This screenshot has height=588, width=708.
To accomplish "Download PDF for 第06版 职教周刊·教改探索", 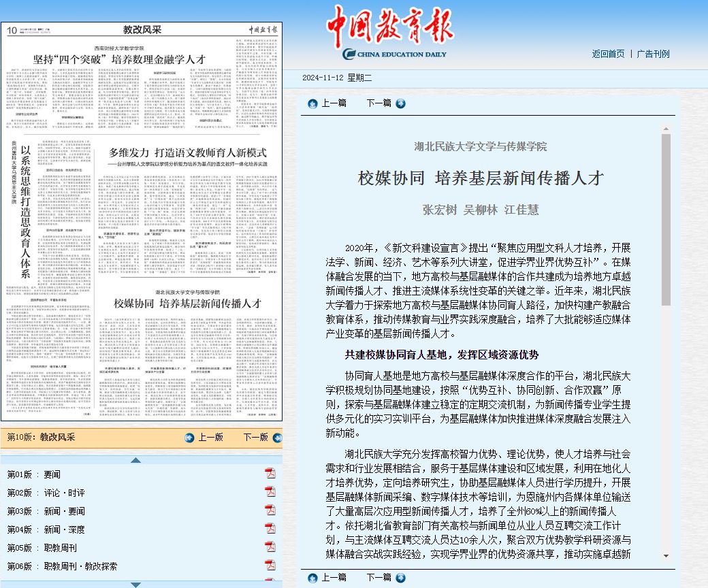I will click(x=270, y=565).
